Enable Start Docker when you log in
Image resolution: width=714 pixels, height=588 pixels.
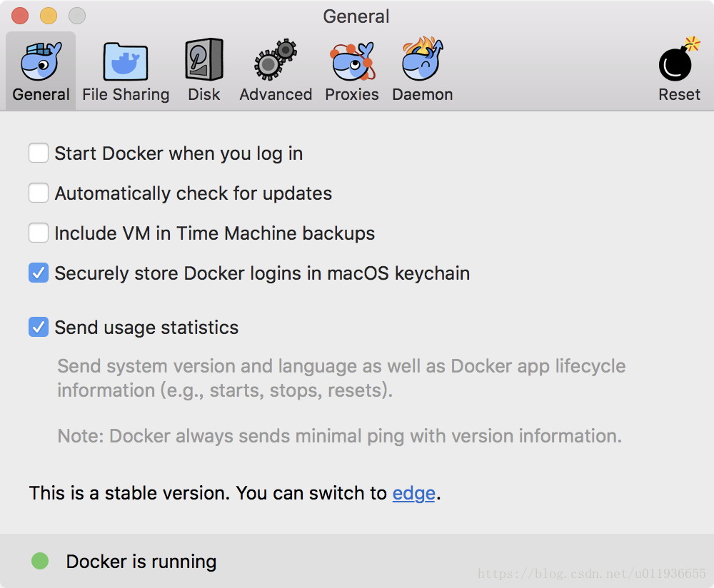[x=39, y=153]
